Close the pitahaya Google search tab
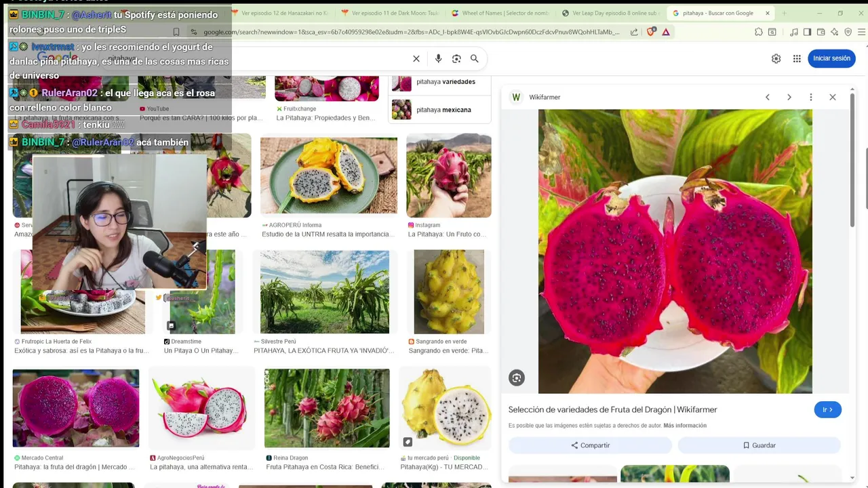 tap(767, 13)
